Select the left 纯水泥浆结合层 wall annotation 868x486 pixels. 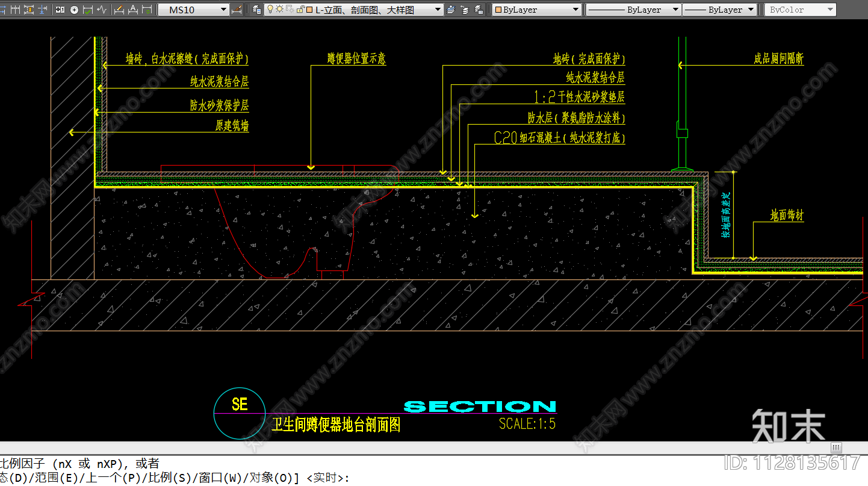coord(220,81)
